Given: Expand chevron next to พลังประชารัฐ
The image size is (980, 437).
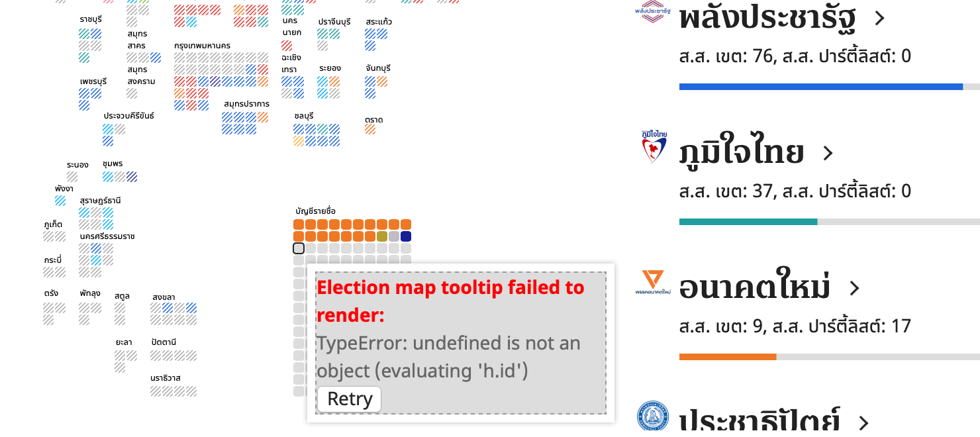Looking at the screenshot, I should (879, 19).
